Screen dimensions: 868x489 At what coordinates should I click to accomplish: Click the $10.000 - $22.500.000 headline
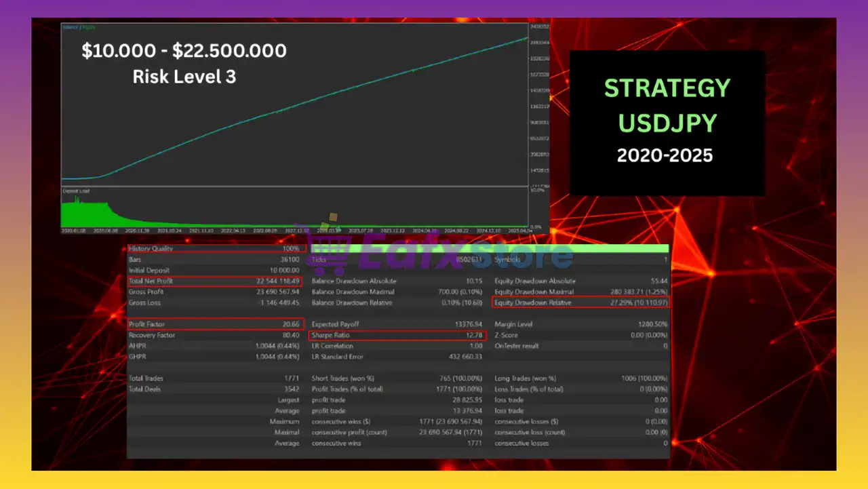(184, 51)
